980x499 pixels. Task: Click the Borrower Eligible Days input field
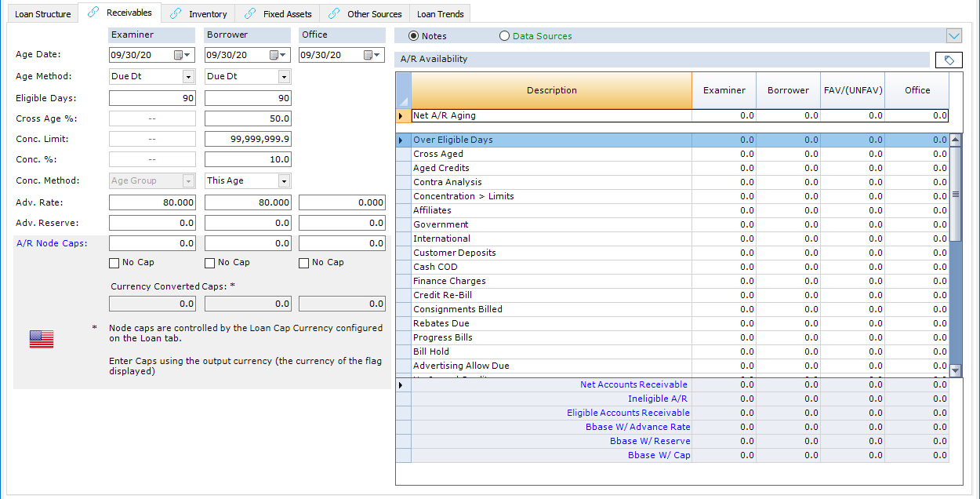point(247,98)
